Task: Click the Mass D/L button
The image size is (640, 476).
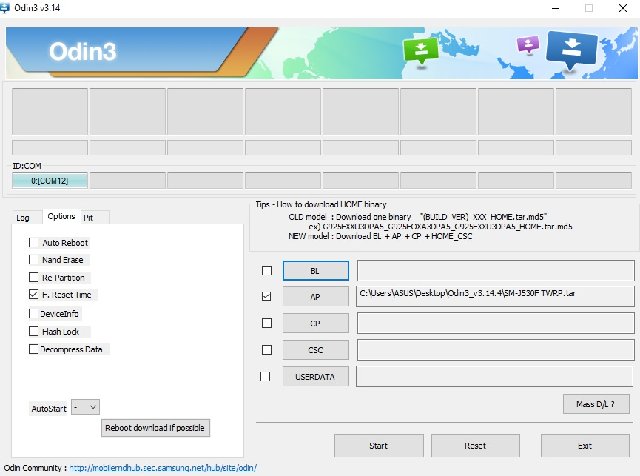Action: click(x=596, y=404)
